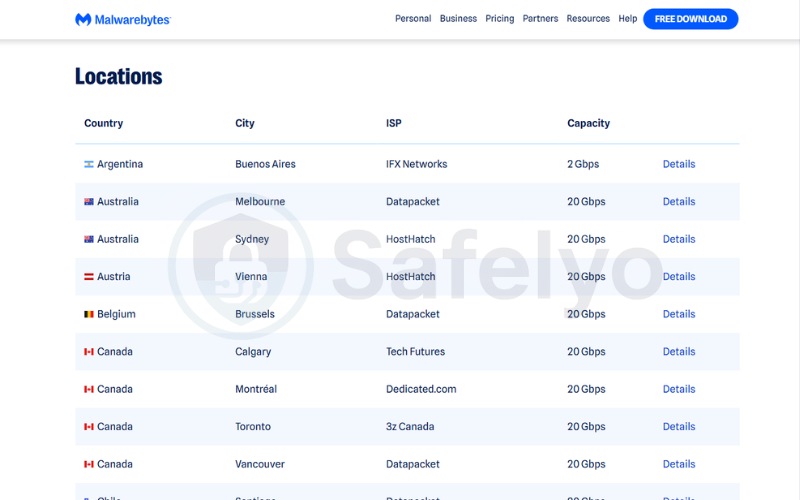This screenshot has width=800, height=500.
Task: Click the ISP column header
Action: [393, 123]
